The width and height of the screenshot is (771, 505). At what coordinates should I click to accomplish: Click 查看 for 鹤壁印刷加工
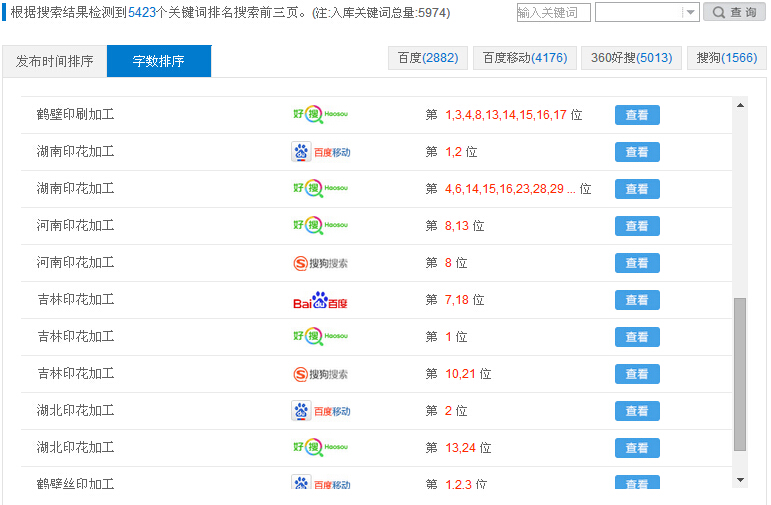tap(637, 115)
